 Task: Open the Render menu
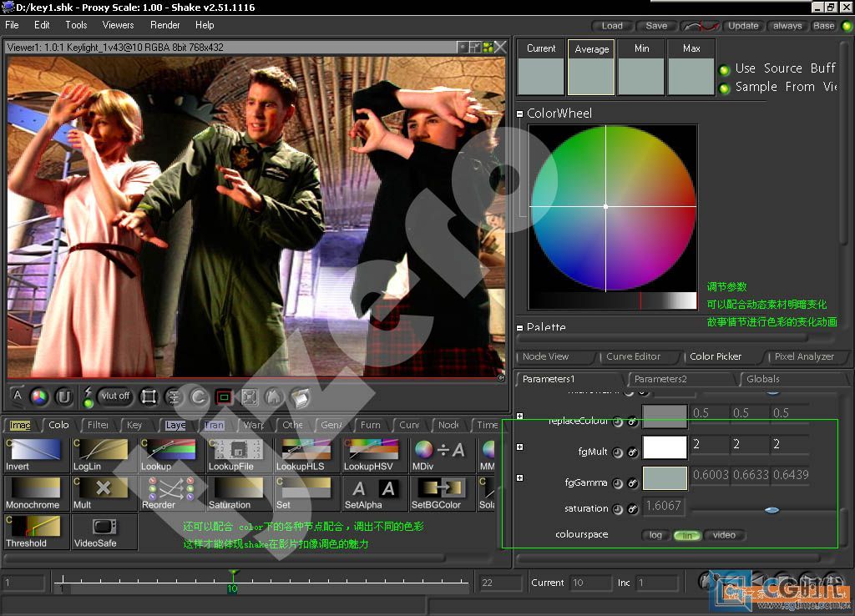pyautogui.click(x=164, y=25)
